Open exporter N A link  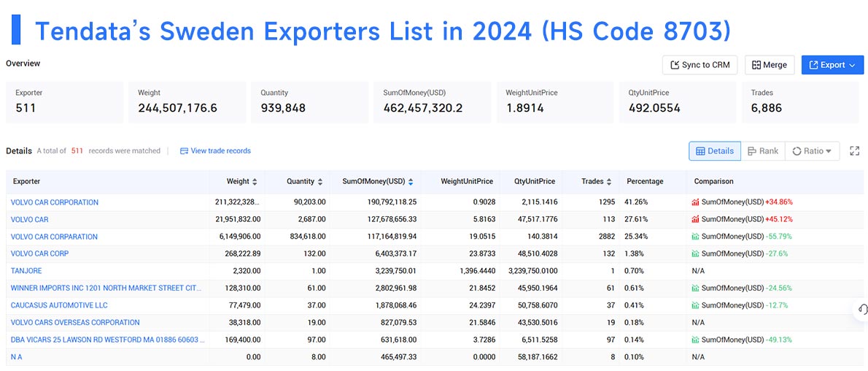16,357
